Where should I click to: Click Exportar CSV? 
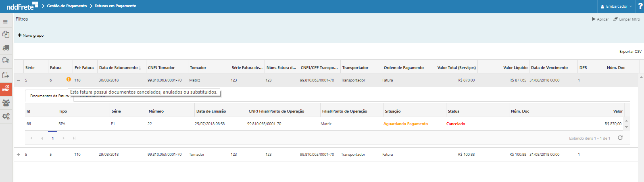(x=630, y=52)
